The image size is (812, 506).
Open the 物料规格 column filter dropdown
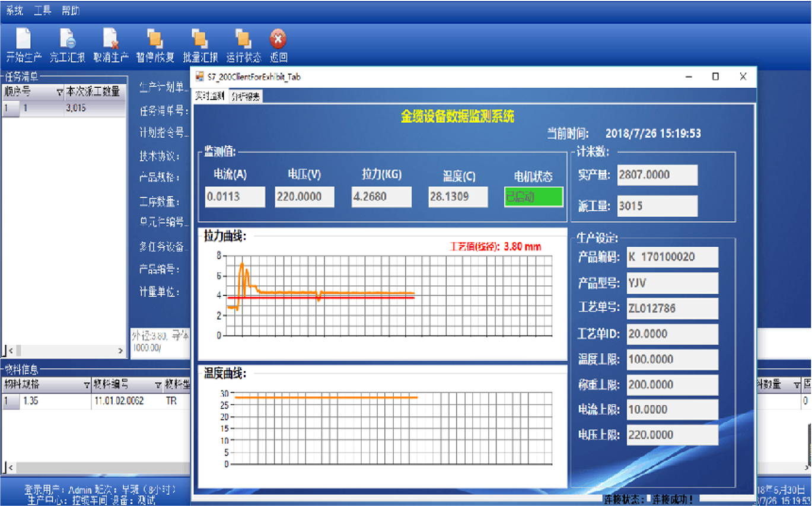[x=87, y=385]
